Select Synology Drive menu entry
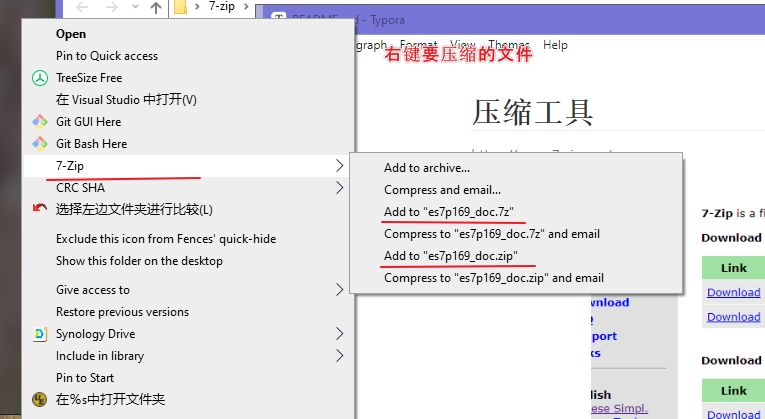 coord(189,334)
